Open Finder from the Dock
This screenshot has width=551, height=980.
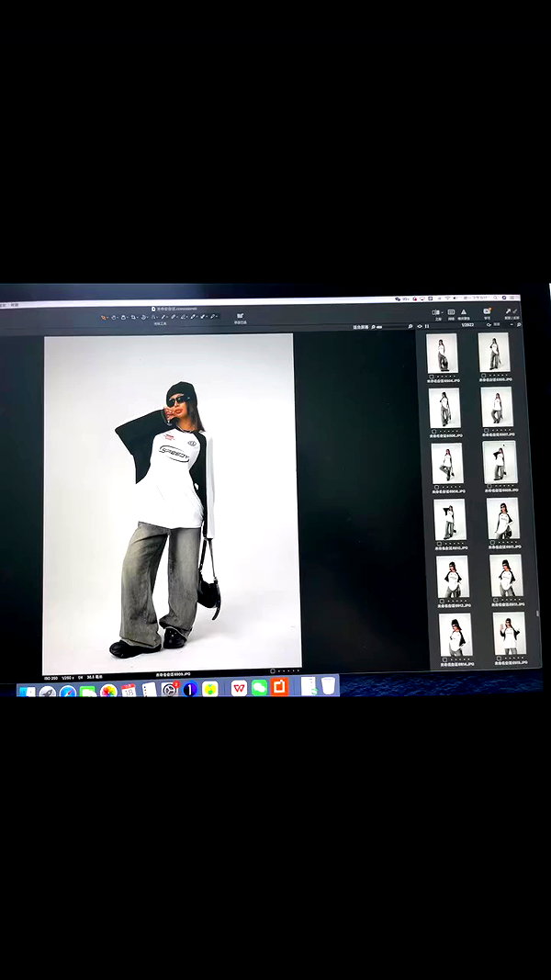point(27,692)
